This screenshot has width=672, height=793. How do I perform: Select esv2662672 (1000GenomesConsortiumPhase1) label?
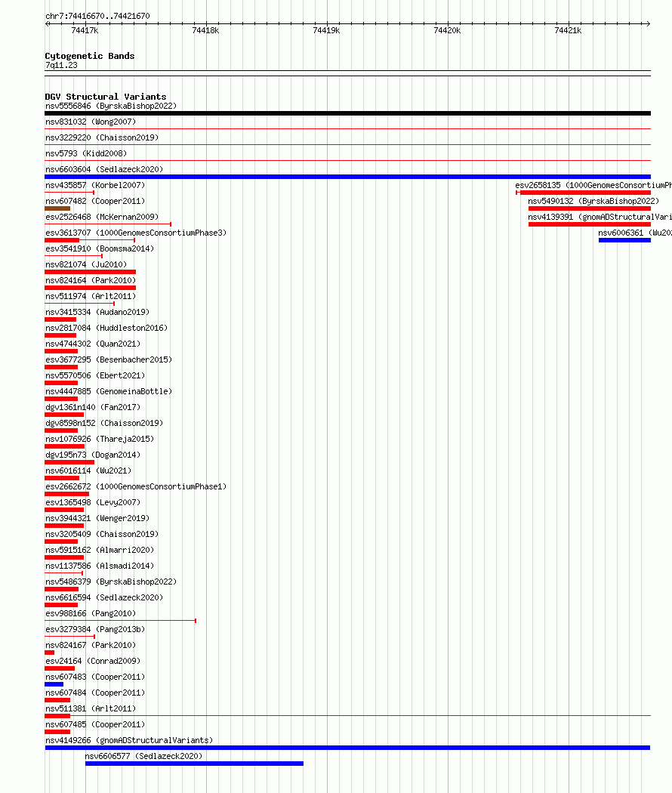136,486
